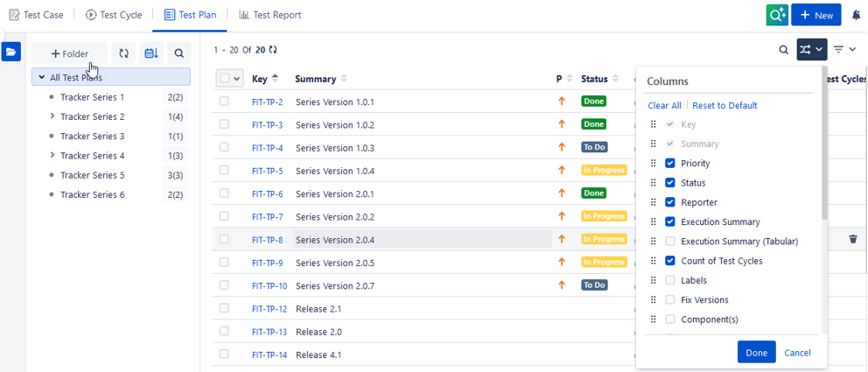
Task: Select the checkbox for row FIT-TP-12
Action: tap(224, 308)
